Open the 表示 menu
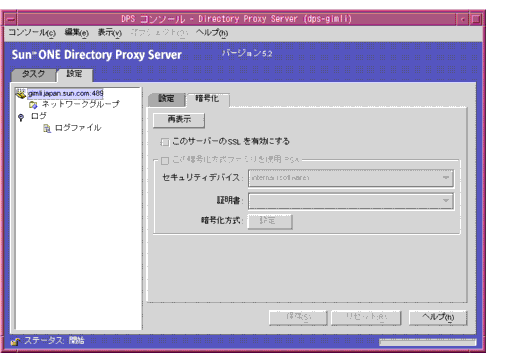 pyautogui.click(x=110, y=33)
